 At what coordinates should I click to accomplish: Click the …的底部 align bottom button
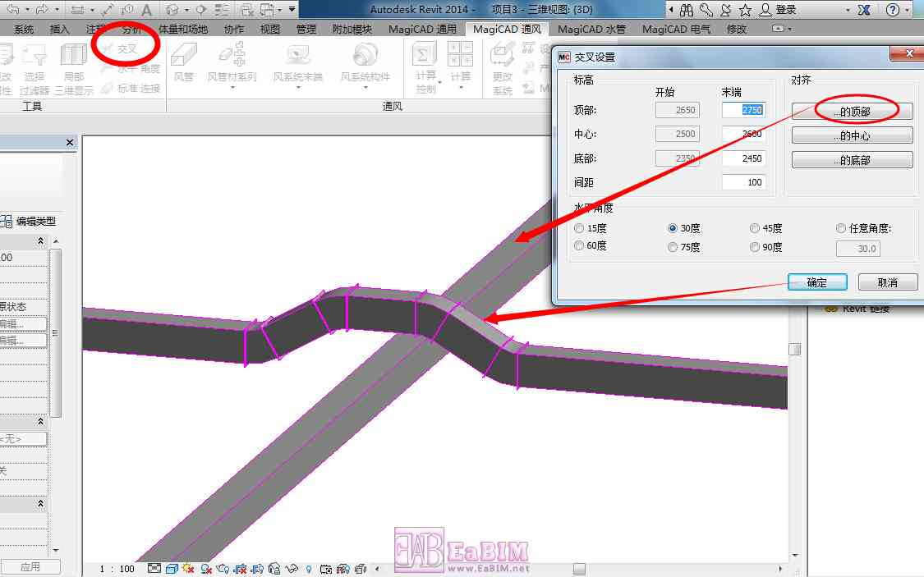click(852, 159)
